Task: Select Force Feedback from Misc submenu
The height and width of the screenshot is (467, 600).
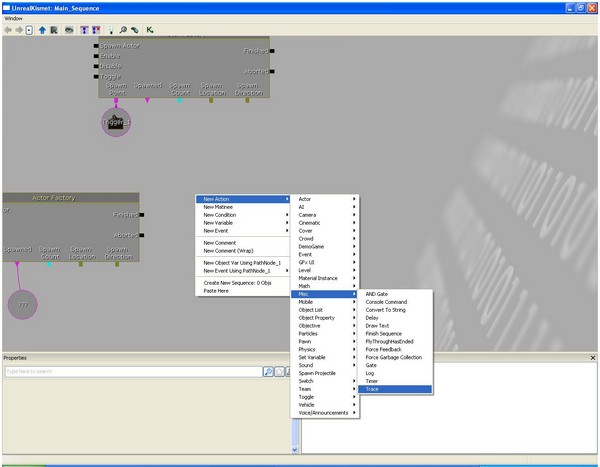Action: 395,349
